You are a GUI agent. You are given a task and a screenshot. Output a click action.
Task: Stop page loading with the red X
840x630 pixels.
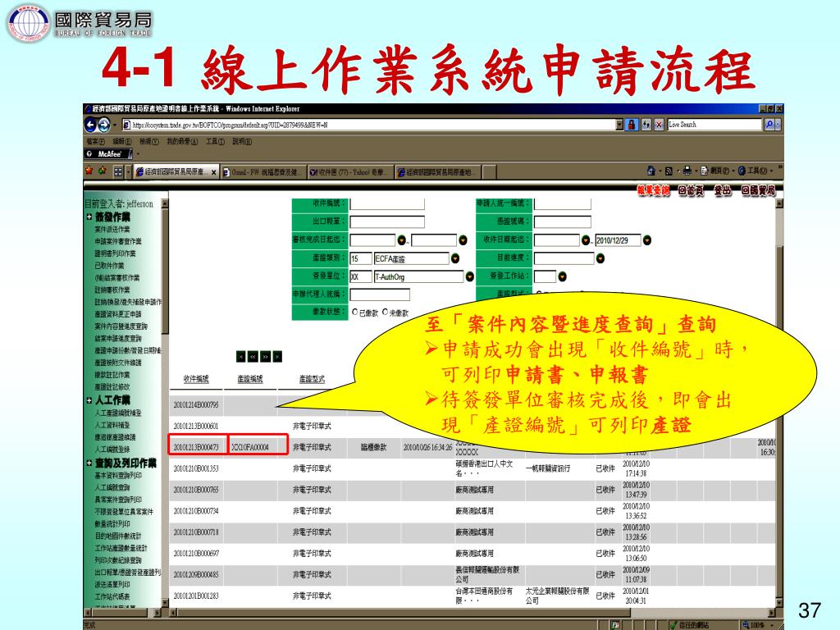(659, 125)
